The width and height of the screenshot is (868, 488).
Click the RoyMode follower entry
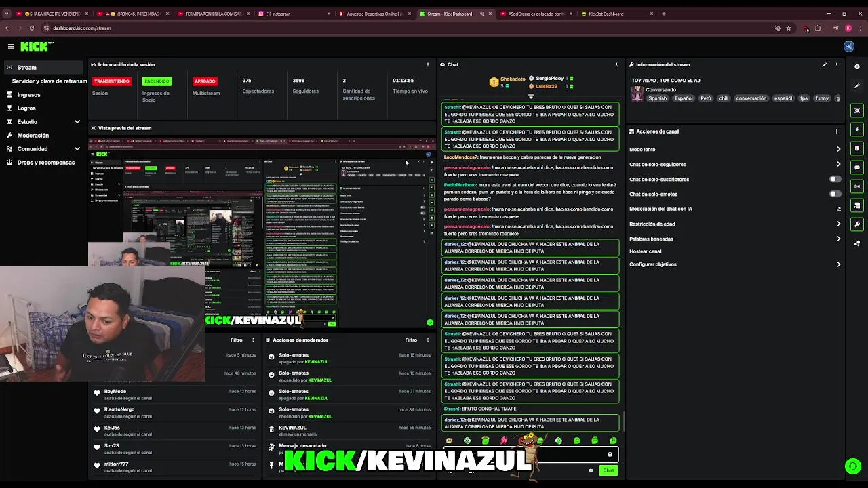[175, 394]
